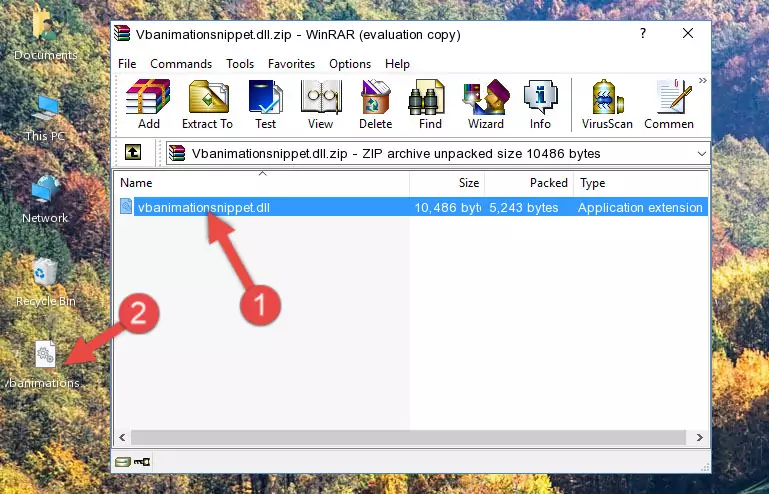Select the Documents desktop icon

click(45, 35)
